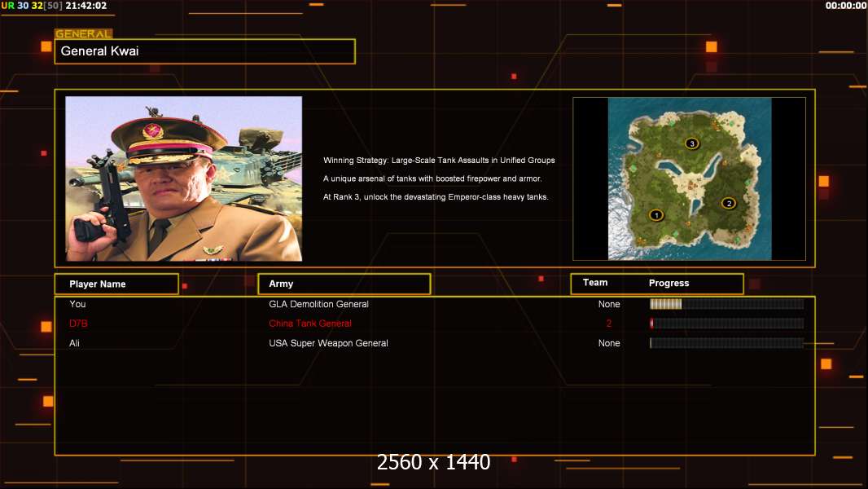Select the player row named You
Image resolution: width=868 pixels, height=489 pixels.
click(x=435, y=304)
